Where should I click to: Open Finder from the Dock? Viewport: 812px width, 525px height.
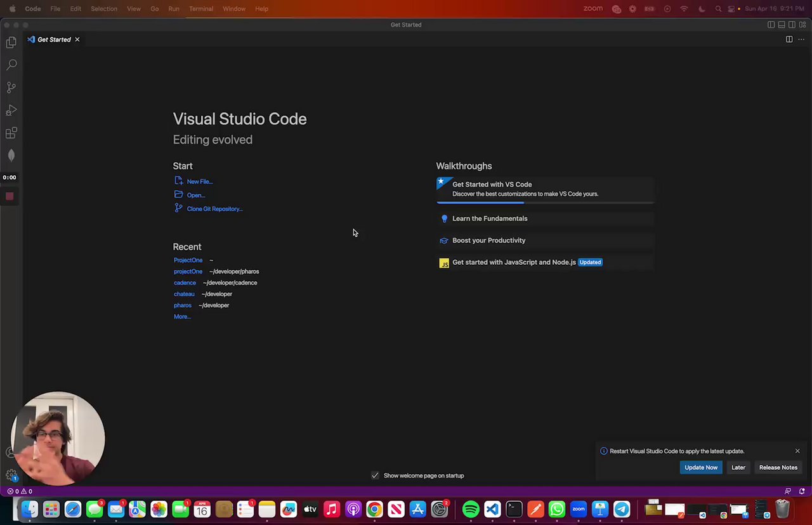tap(30, 509)
